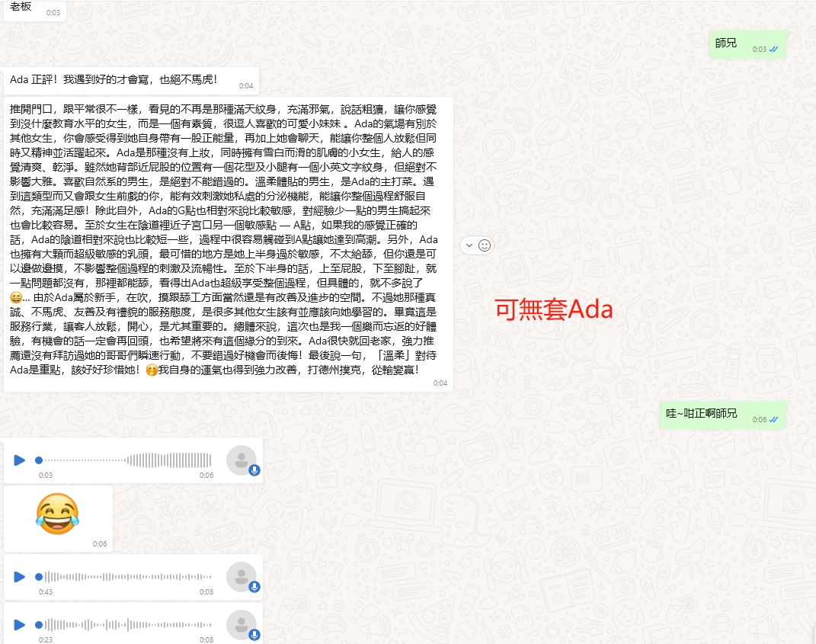Click the 0:04 timestamp under the review message
Image resolution: width=816 pixels, height=644 pixels.
pyautogui.click(x=440, y=383)
